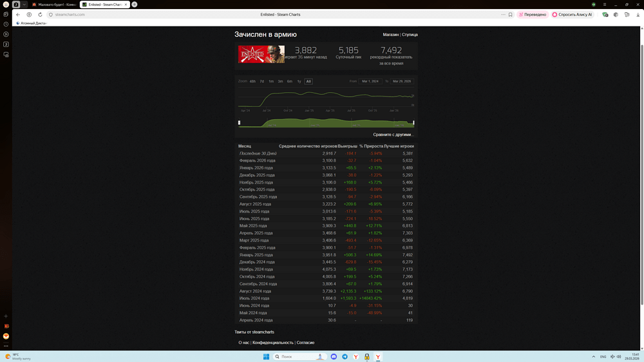Reload the steamcharts page

[x=40, y=14]
